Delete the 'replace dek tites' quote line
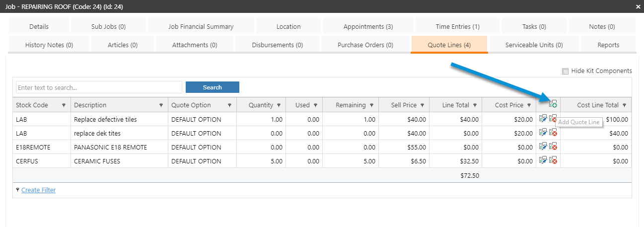This screenshot has height=227, width=644. (x=553, y=133)
